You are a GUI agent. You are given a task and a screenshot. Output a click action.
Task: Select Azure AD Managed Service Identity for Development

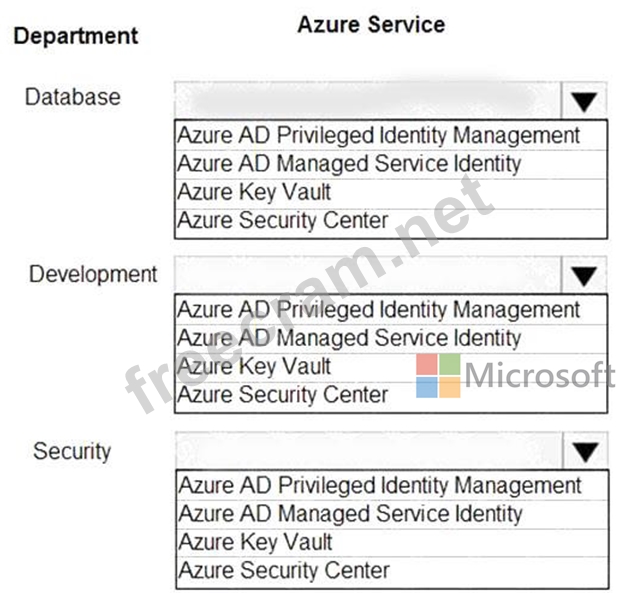pos(391,339)
